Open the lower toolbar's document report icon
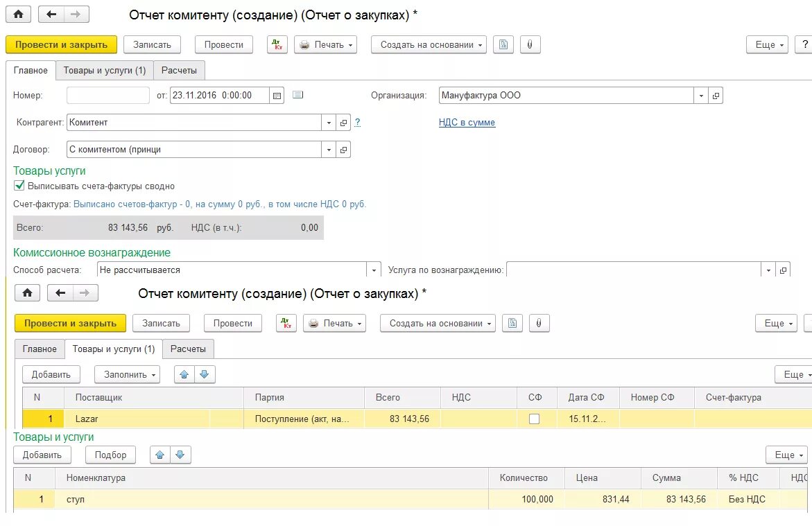Screen dimensions: 812x526 (512, 323)
